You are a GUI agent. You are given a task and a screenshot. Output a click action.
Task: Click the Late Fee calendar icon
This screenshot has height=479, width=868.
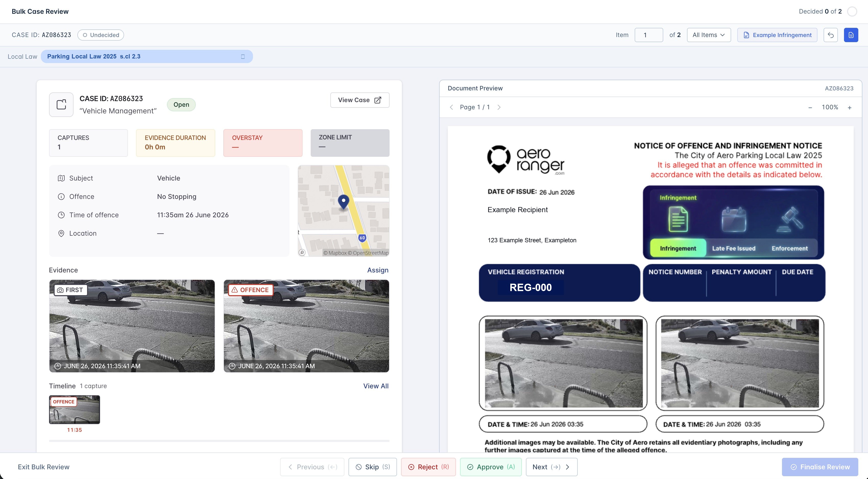733,219
